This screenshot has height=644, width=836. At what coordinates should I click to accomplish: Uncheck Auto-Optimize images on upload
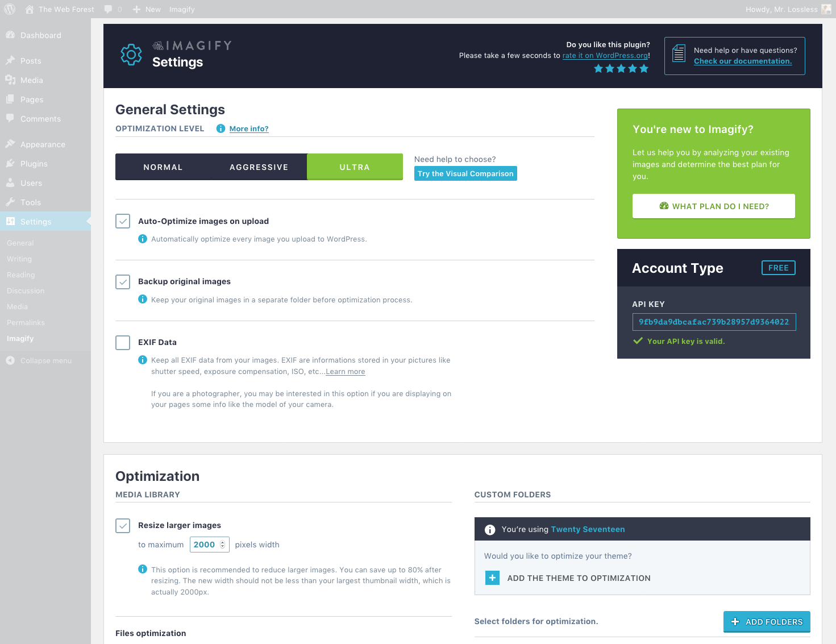pyautogui.click(x=123, y=221)
